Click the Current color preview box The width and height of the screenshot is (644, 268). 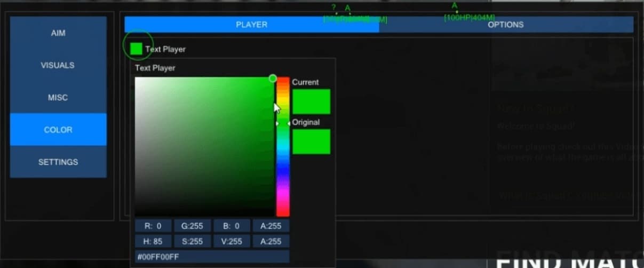click(311, 101)
